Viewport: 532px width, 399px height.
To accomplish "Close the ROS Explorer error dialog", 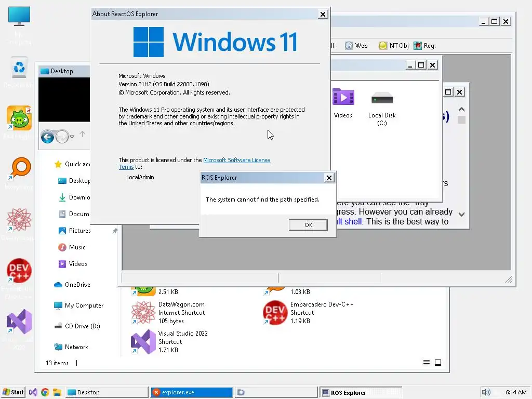I will coord(329,178).
